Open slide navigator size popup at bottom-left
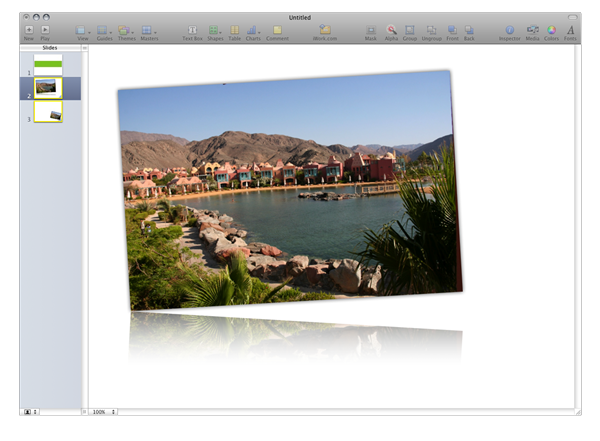600x441 pixels. [x=31, y=412]
